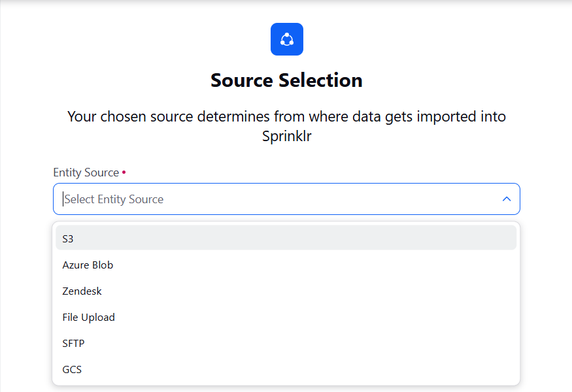572x392 pixels.
Task: Choose the SFTP source option
Action: point(286,343)
